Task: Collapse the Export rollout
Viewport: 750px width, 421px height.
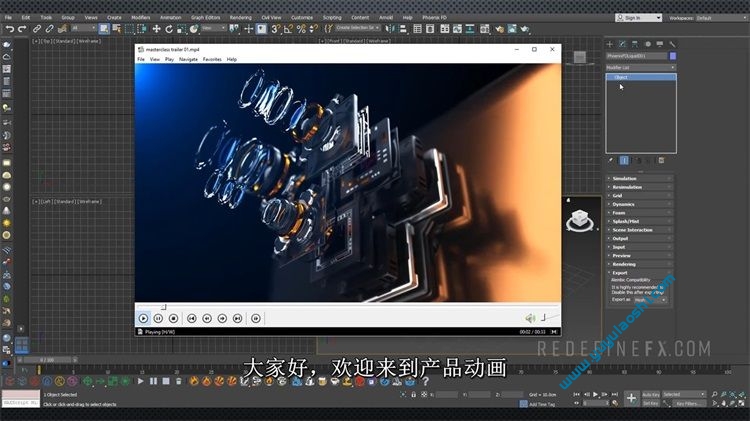Action: click(x=640, y=273)
